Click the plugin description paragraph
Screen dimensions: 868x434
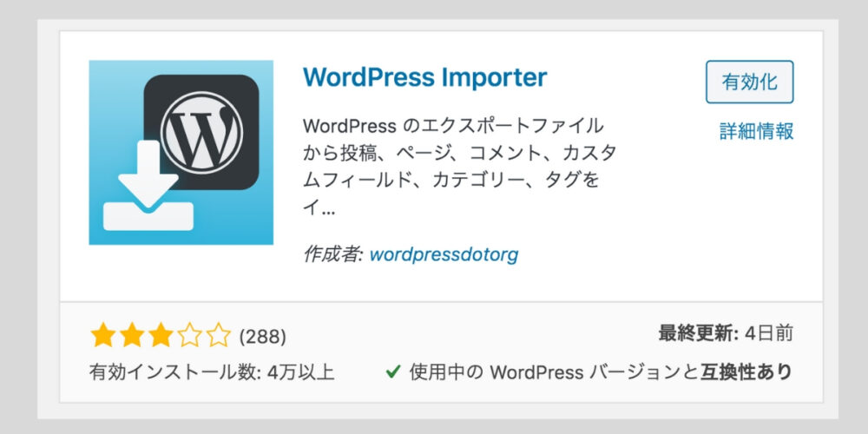click(459, 168)
